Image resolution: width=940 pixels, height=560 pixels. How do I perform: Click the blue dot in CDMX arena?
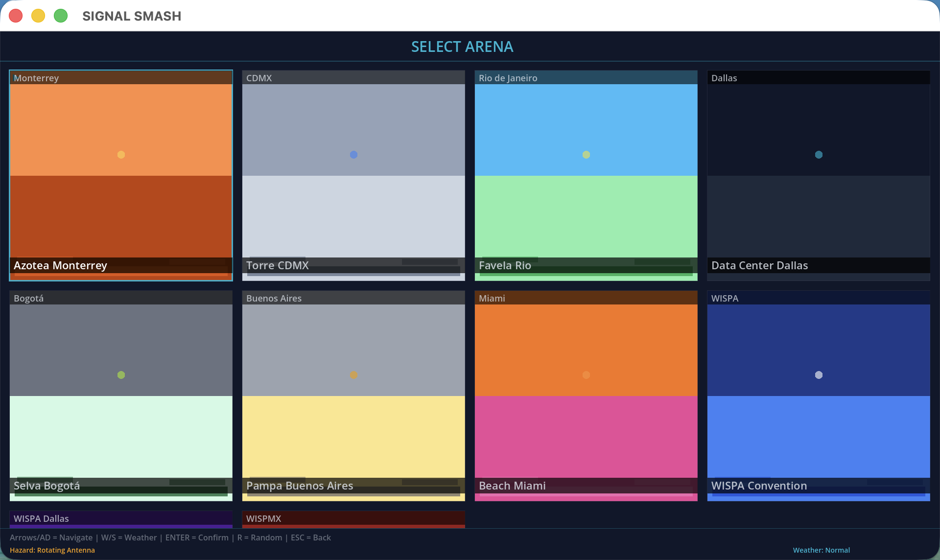[353, 155]
